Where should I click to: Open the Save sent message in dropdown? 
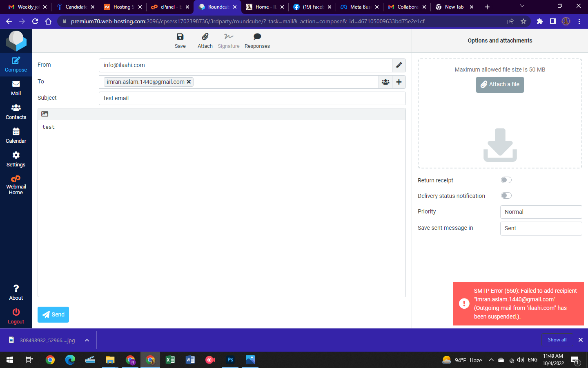coord(541,228)
